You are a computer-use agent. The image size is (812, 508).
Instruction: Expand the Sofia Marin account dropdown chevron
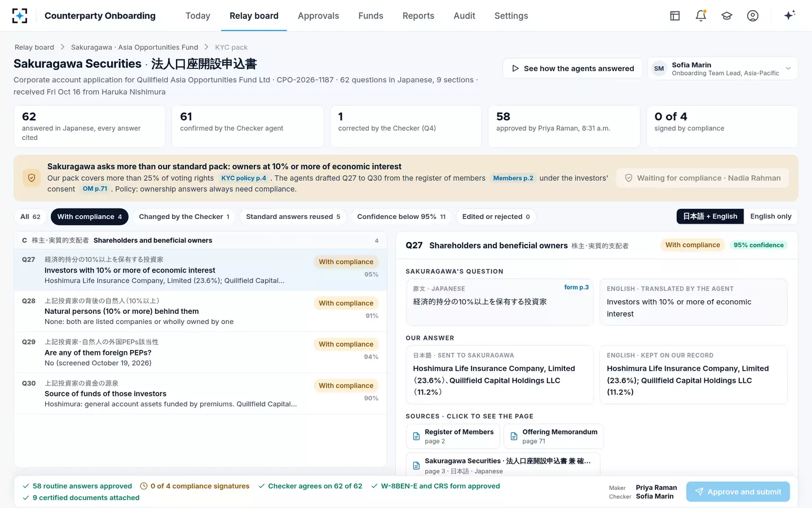click(x=788, y=69)
